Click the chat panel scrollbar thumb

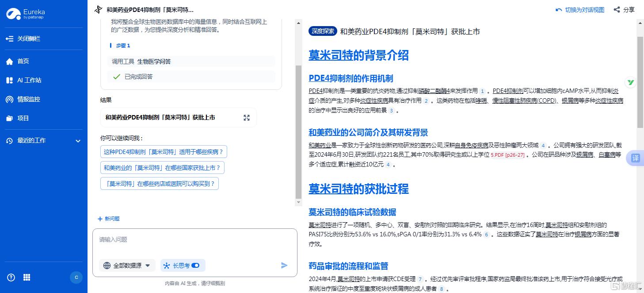point(298,132)
